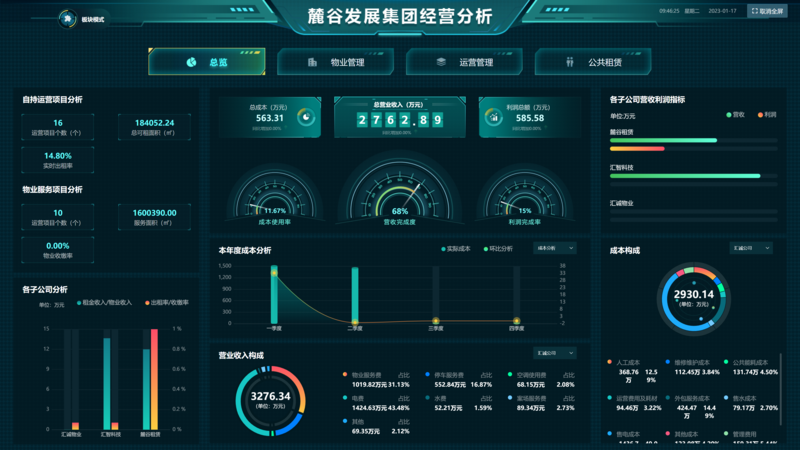
Task: Toggle the 营收 legend item
Action: (735, 115)
